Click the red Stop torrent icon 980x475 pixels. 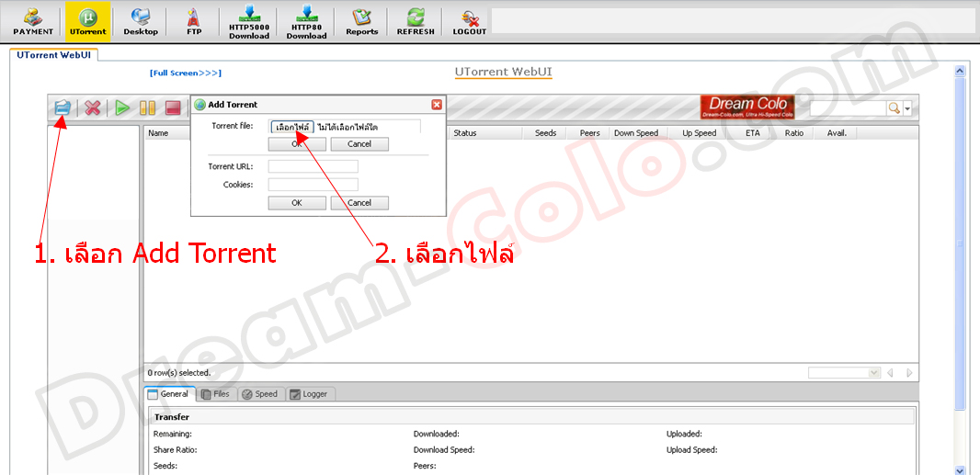tap(173, 107)
